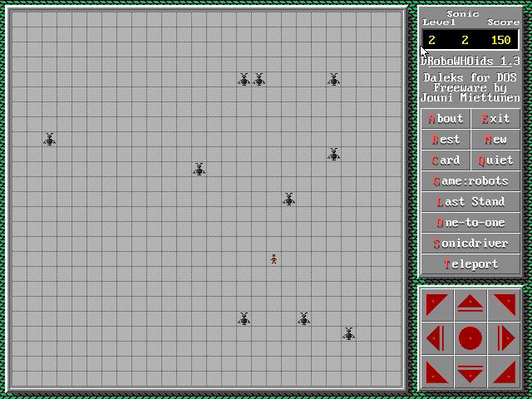
Task: Show the Best scores list
Action: coord(446,140)
